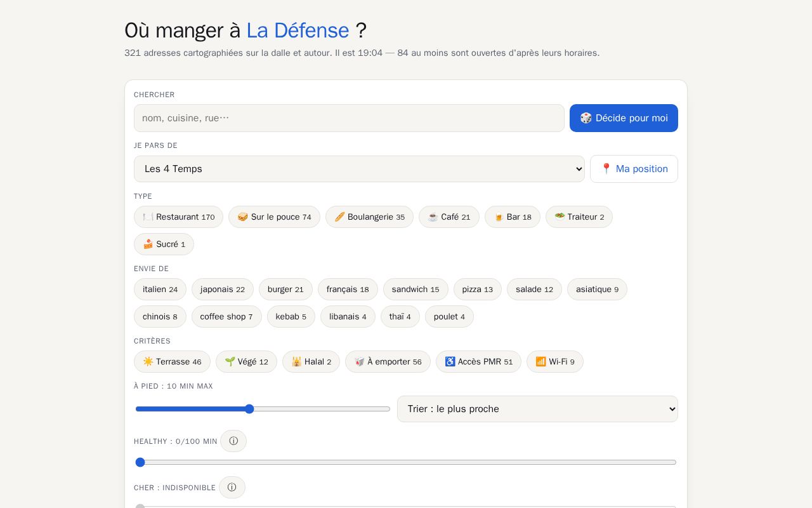
Task: Select the burger craving chip
Action: point(285,290)
